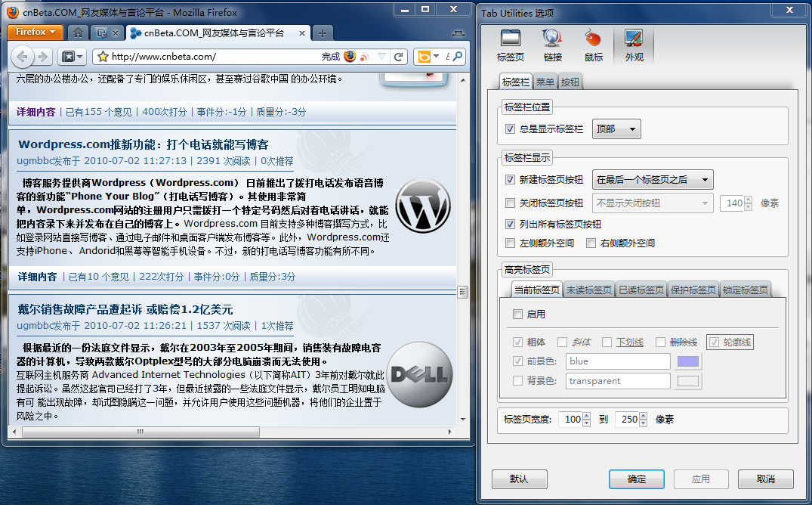This screenshot has height=505, width=812.
Task: Click the maximum tab width 250 stepper
Action: pyautogui.click(x=643, y=420)
